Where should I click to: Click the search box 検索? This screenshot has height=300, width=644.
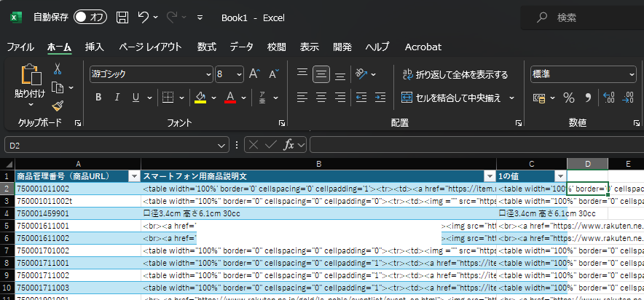pos(582,17)
